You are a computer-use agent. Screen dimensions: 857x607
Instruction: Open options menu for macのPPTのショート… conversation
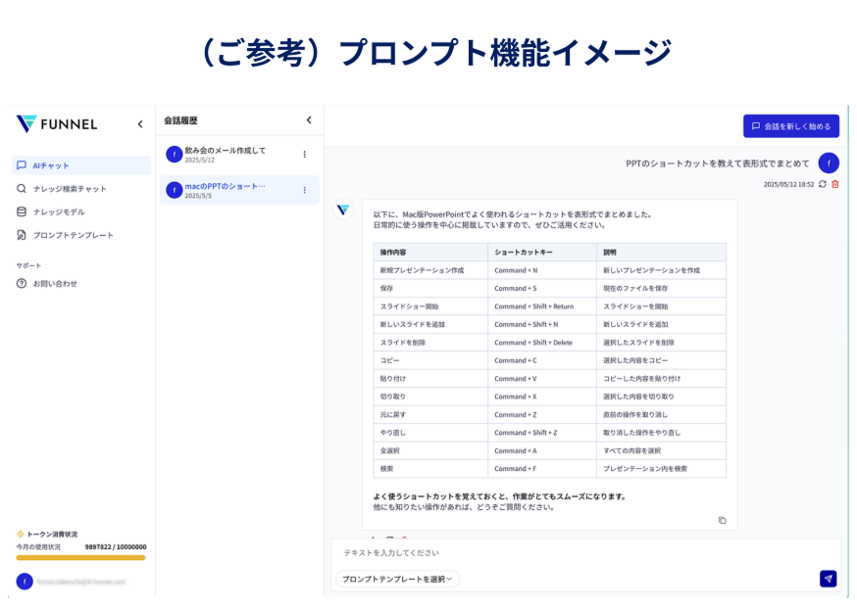304,190
